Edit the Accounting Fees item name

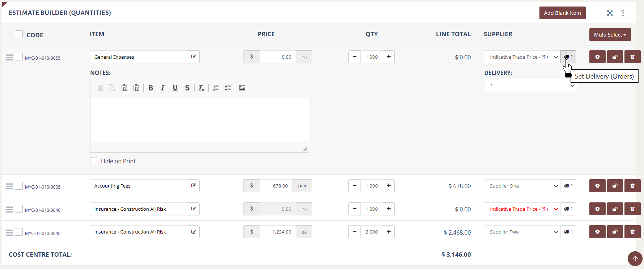click(194, 186)
